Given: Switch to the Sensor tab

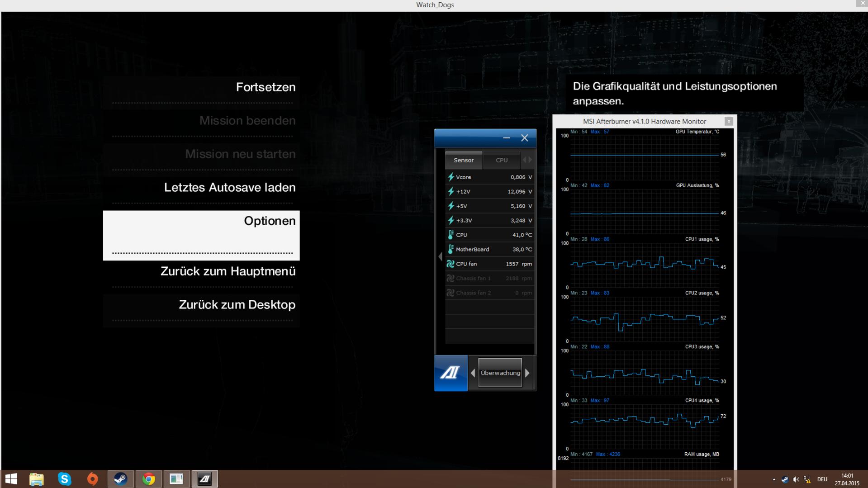Looking at the screenshot, I should 464,160.
